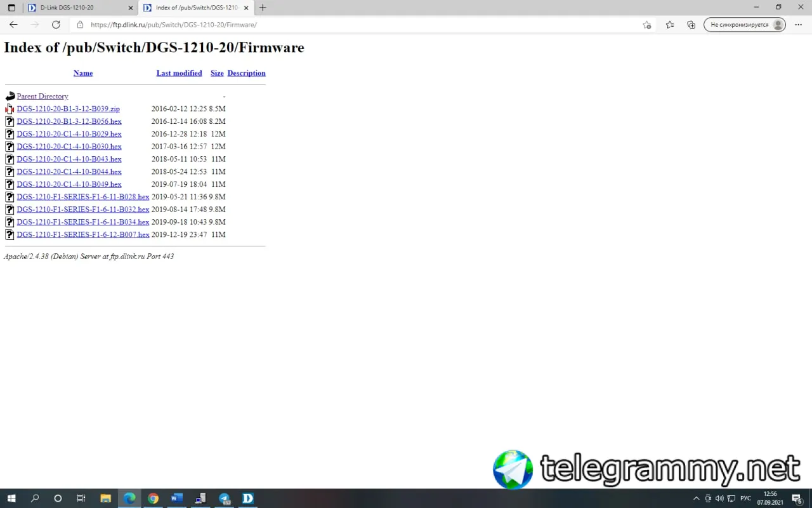Click the Apache server footer text
The width and height of the screenshot is (812, 508).
[89, 257]
